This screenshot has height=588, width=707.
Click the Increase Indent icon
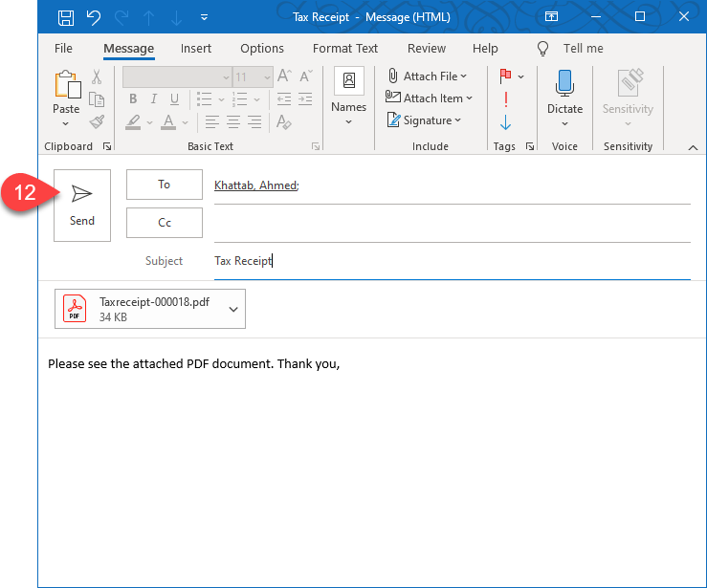pos(305,98)
